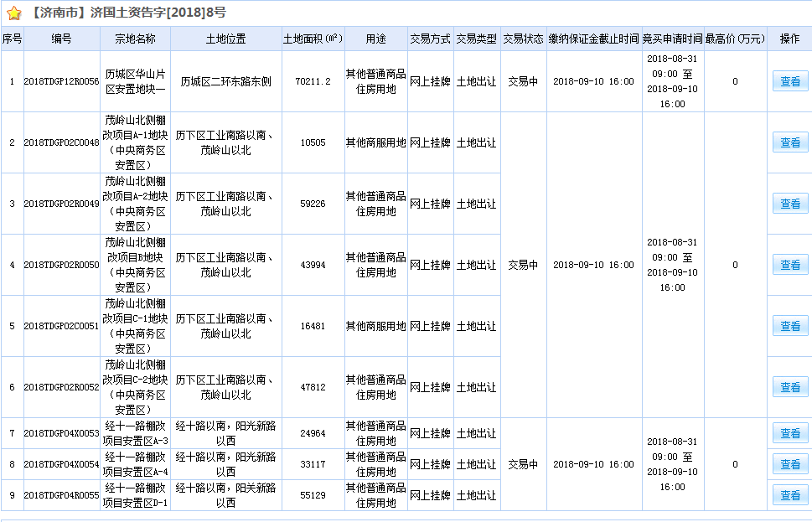Viewport: 812px width, 522px height.
Task: Select the 土地面积 column header
Action: 313,39
